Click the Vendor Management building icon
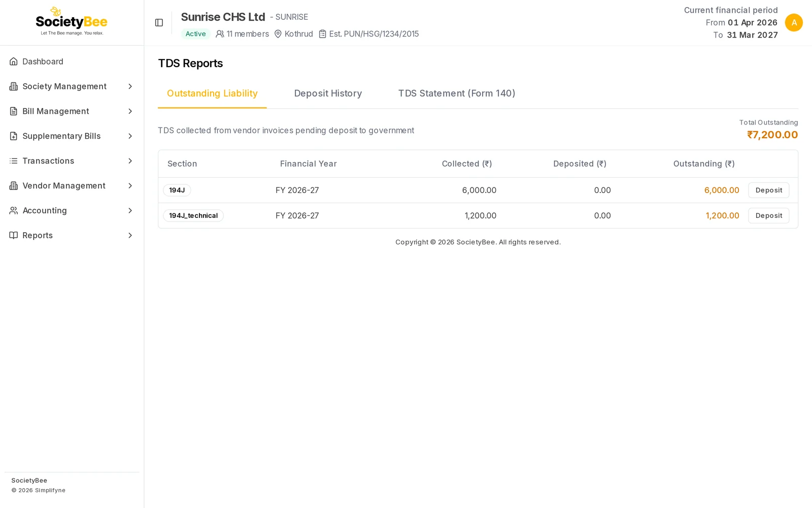812x508 pixels. click(14, 186)
